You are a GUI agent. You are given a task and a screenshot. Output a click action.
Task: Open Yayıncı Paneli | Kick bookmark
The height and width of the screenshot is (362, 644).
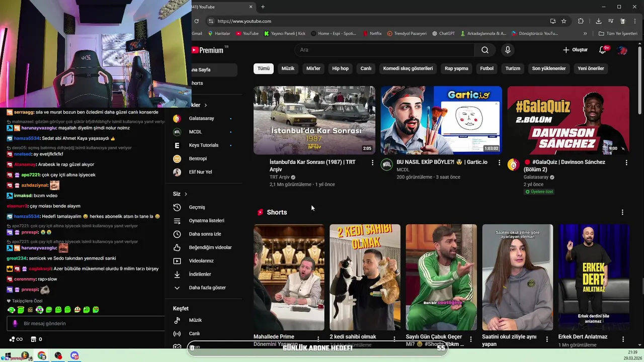[284, 34]
